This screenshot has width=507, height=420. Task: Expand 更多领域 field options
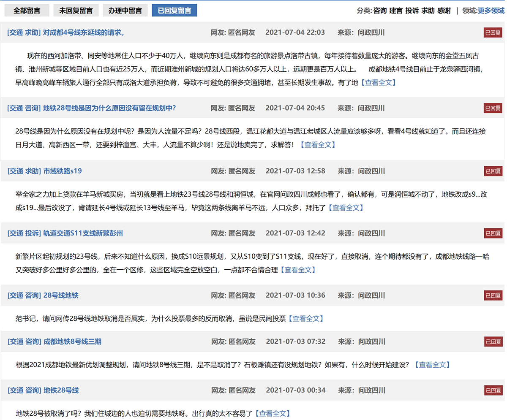click(x=491, y=11)
